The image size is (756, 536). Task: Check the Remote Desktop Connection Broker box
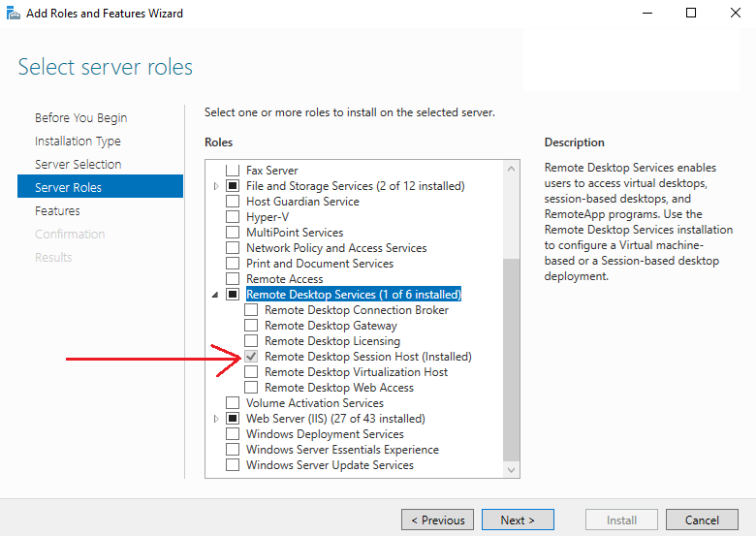[x=251, y=310]
